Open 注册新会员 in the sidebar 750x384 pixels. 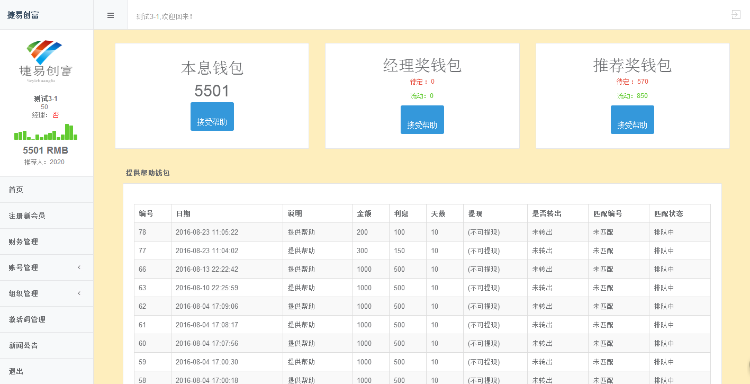[x=46, y=216]
